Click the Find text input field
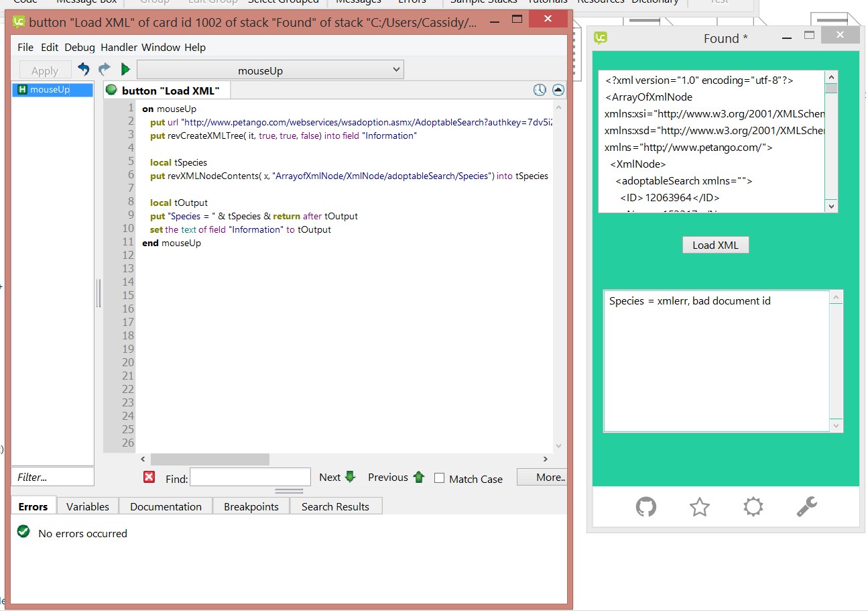 (x=251, y=478)
